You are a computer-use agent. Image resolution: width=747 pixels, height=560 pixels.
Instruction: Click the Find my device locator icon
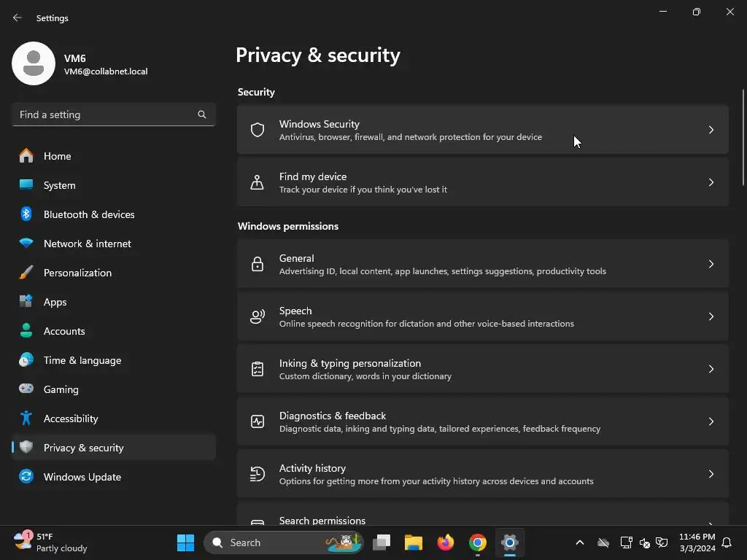pyautogui.click(x=258, y=182)
